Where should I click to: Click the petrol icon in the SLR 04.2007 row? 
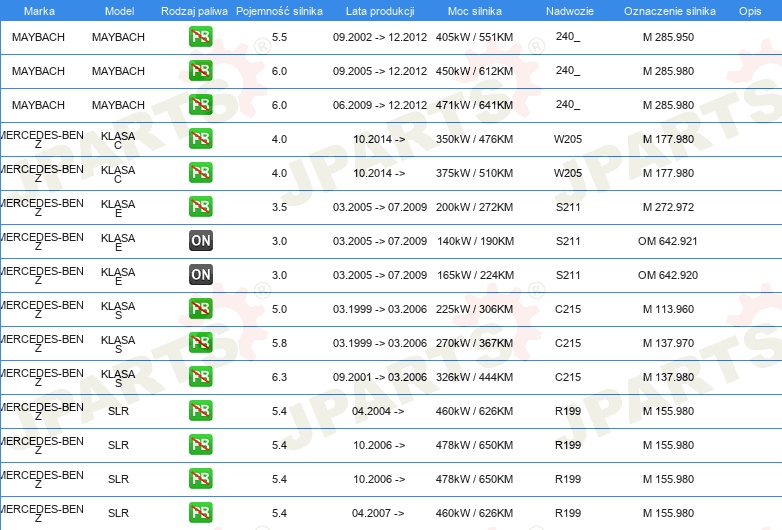200,513
